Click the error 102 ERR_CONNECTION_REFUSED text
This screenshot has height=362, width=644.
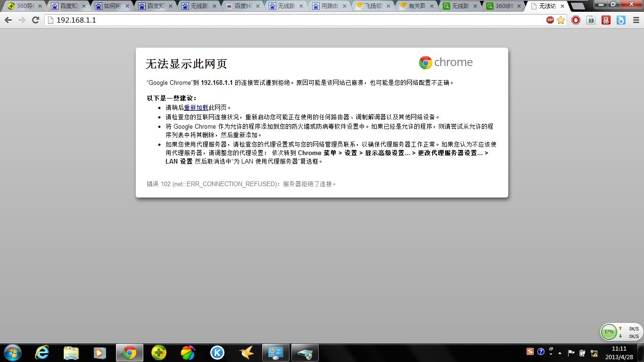242,184
